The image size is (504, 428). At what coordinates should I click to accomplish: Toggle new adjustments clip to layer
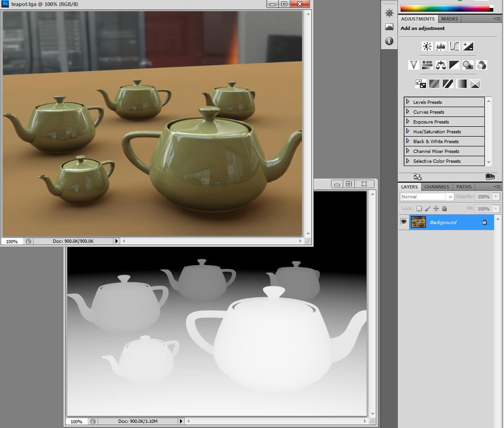point(490,176)
